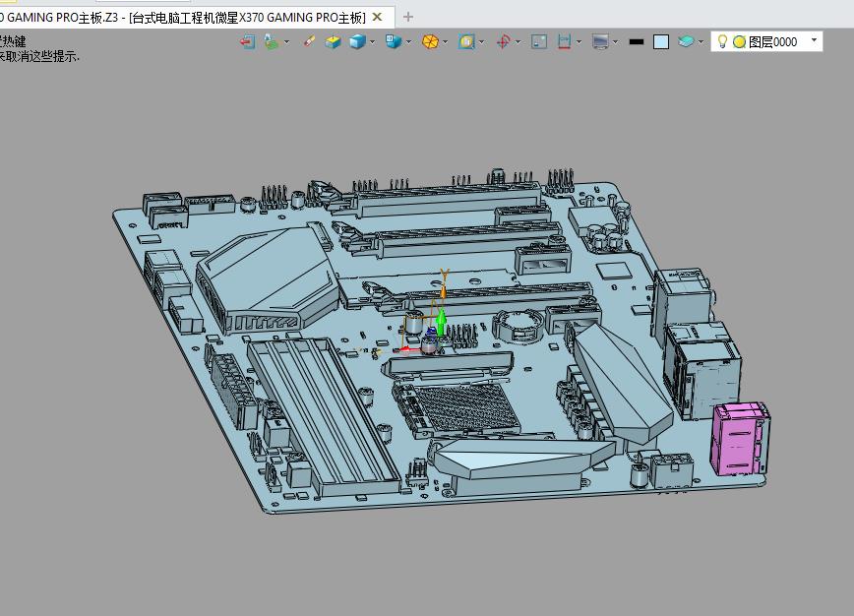Click the yellow framed selection filter icon
The image size is (854, 616).
tap(466, 42)
